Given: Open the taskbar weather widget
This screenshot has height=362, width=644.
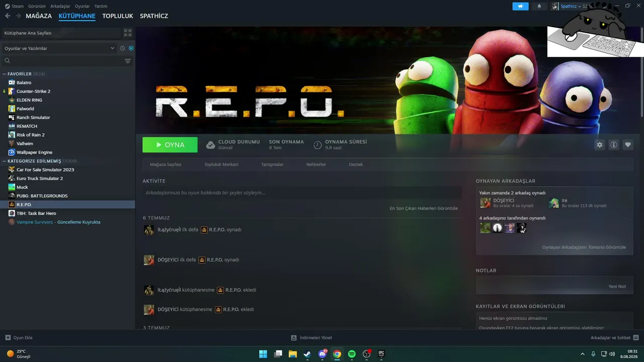Looking at the screenshot, I should click(18, 354).
